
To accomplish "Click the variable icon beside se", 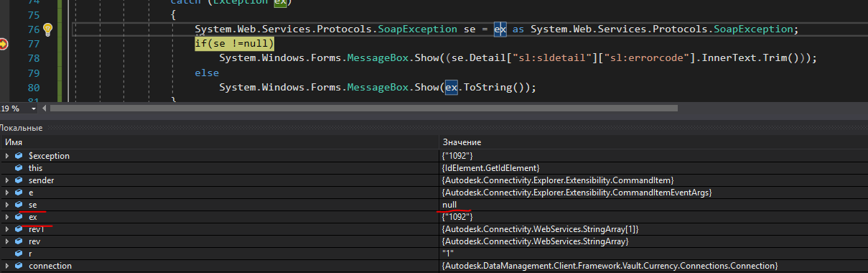I will tap(19, 204).
